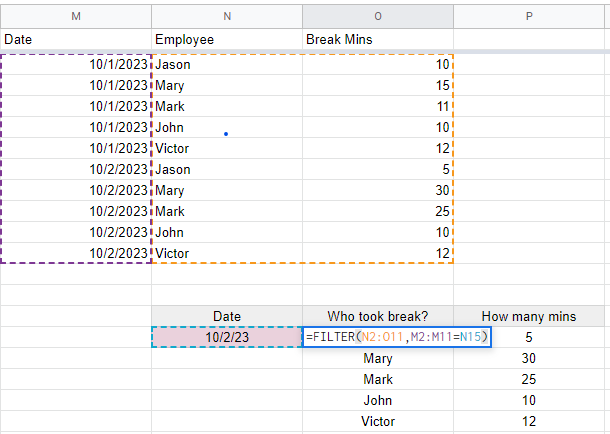This screenshot has width=610, height=434.
Task: Click John in the 10/1/2023 row
Action: point(227,127)
